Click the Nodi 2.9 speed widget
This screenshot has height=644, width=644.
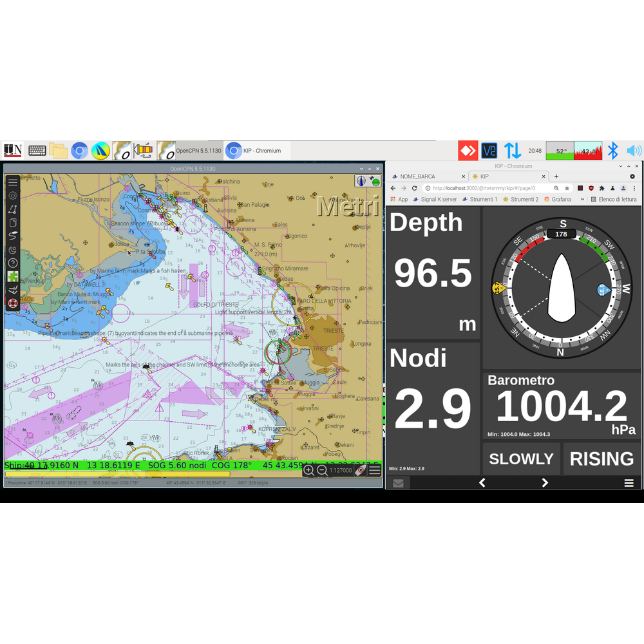433,409
